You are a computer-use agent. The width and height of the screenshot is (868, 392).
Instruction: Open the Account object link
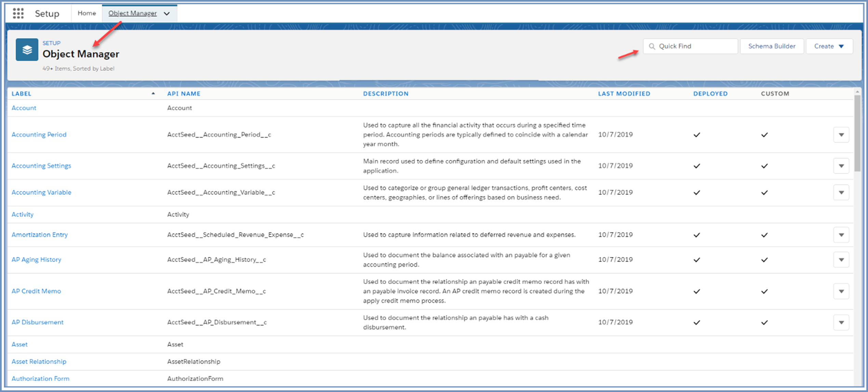24,108
